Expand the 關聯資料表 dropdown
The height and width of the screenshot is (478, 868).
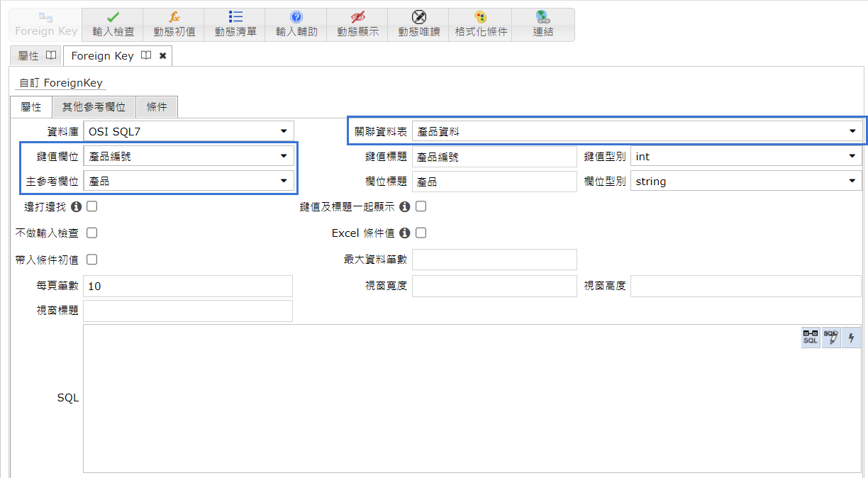coord(636,131)
